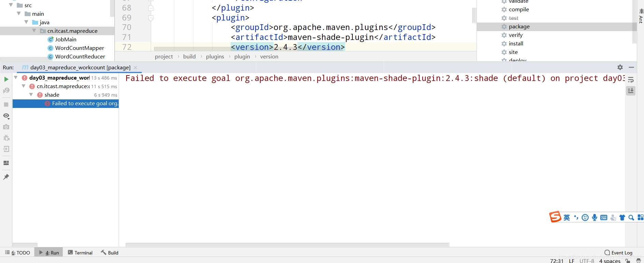Toggle soft-wrap in the console output

tap(631, 80)
